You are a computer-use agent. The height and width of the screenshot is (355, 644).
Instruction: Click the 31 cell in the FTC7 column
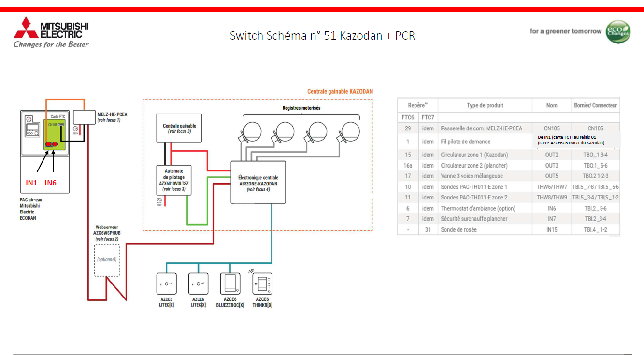point(428,230)
